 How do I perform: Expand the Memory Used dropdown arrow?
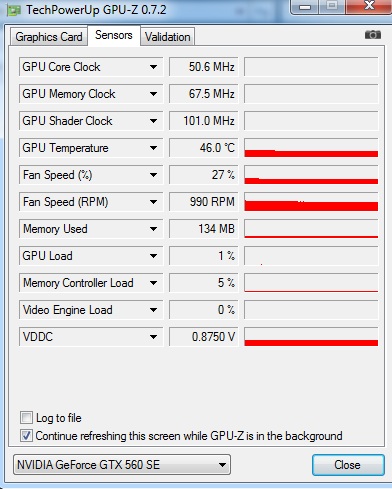tap(153, 229)
